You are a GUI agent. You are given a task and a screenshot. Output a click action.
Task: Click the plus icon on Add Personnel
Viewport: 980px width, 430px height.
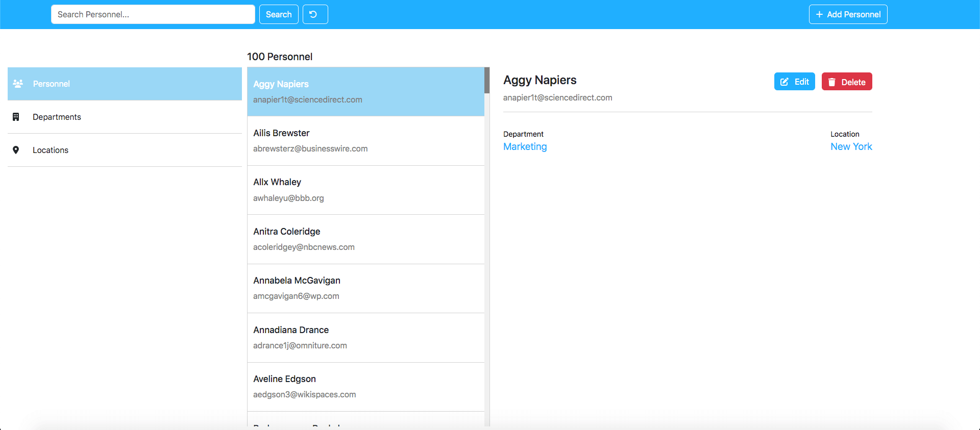coord(819,14)
